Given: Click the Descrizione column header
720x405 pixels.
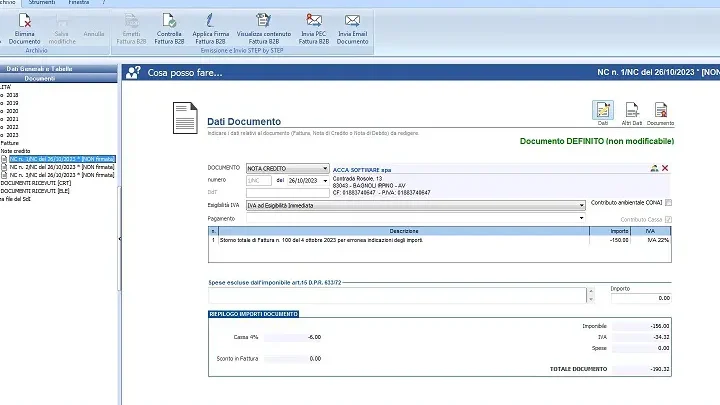Looking at the screenshot, I should pos(404,231).
